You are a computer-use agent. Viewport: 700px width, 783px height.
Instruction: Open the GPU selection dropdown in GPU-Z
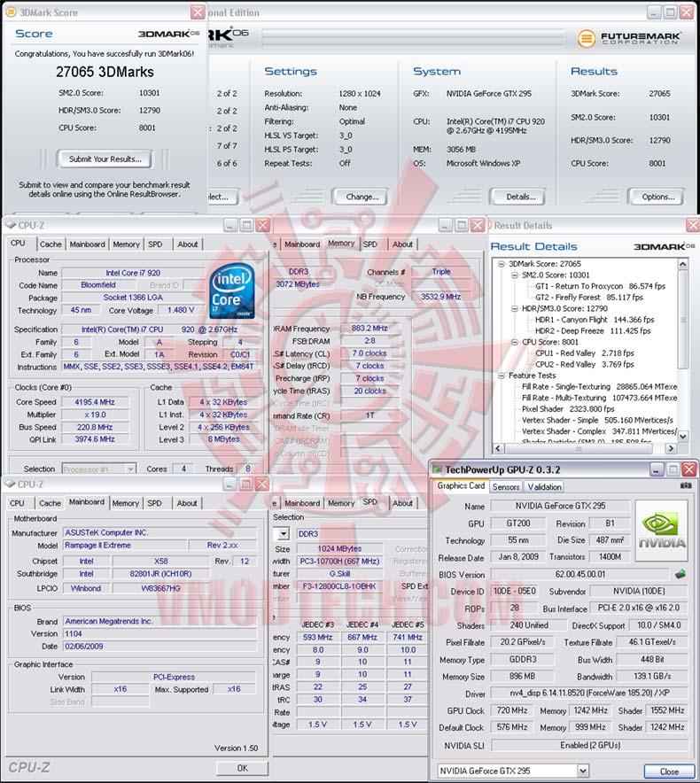(582, 771)
